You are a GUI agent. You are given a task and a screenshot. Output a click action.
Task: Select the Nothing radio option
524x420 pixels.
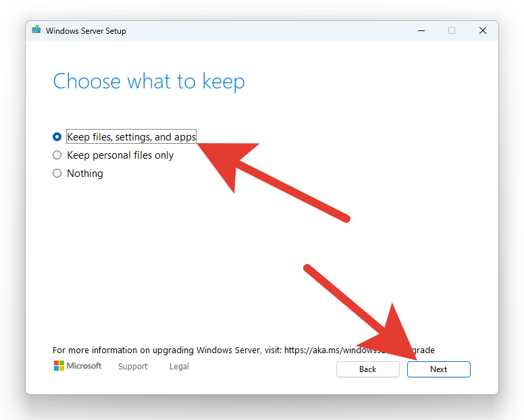[57, 173]
